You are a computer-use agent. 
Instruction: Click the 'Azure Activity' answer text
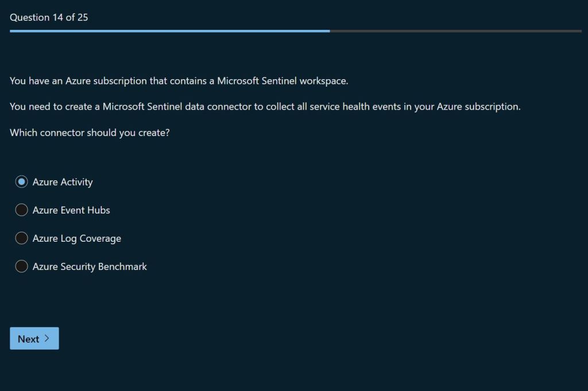(63, 182)
